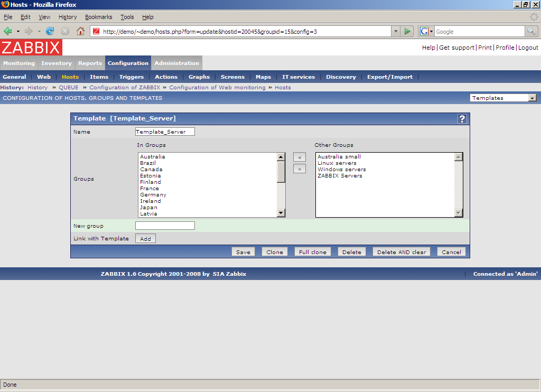The height and width of the screenshot is (392, 541).
Task: Reload the page with the refresh icon
Action: click(50, 31)
